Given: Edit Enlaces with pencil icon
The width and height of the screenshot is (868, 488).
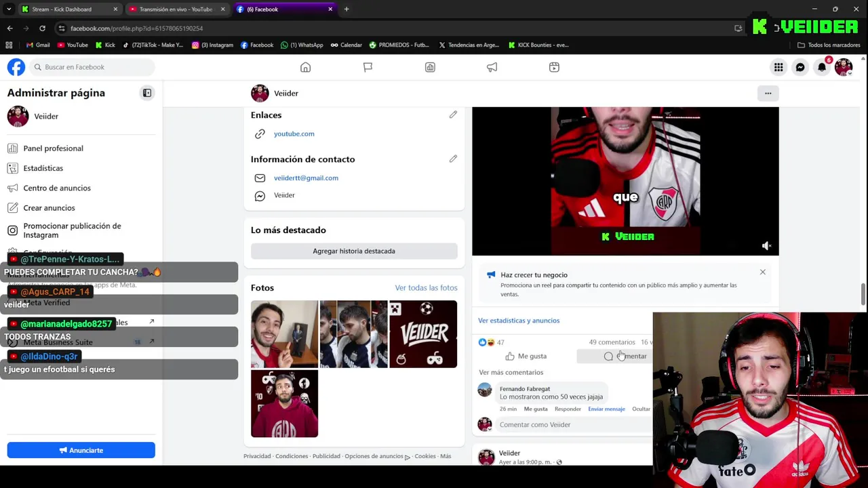Looking at the screenshot, I should pos(453,115).
